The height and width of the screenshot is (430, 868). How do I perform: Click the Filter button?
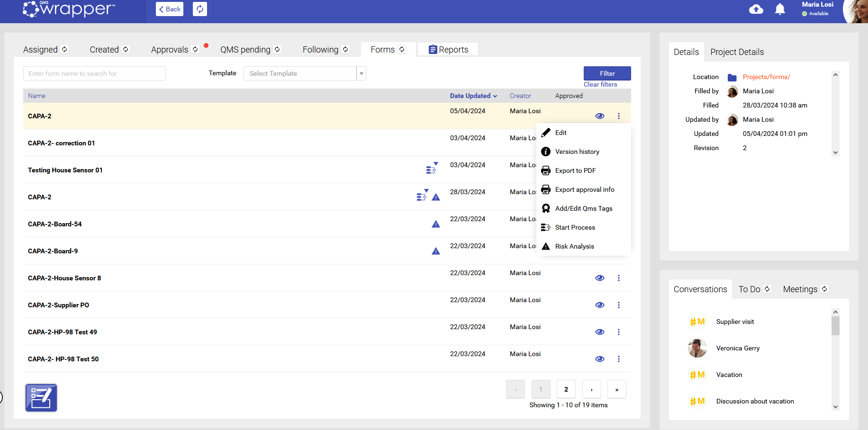(x=607, y=73)
